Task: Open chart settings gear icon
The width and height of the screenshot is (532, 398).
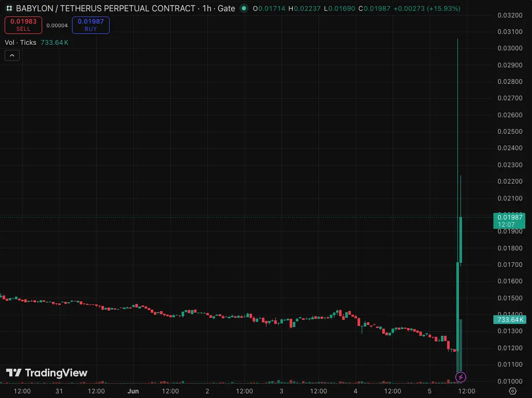Action: coord(512,391)
